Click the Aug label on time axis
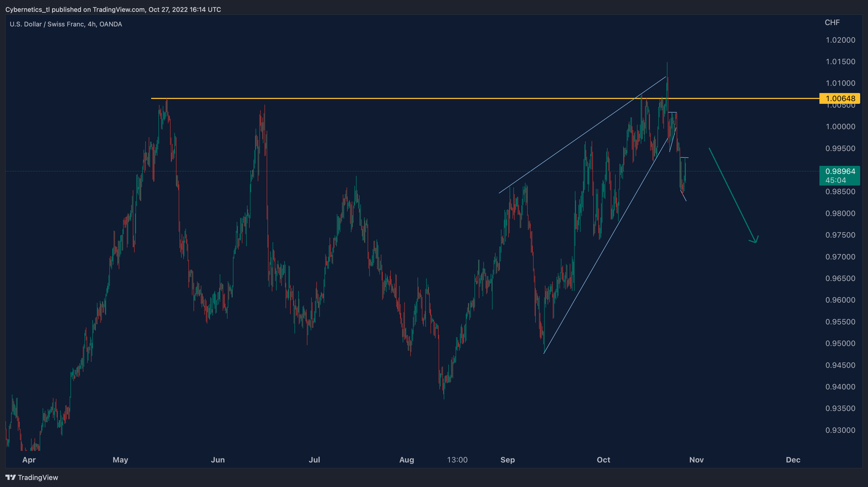This screenshot has height=487, width=868. (x=407, y=460)
